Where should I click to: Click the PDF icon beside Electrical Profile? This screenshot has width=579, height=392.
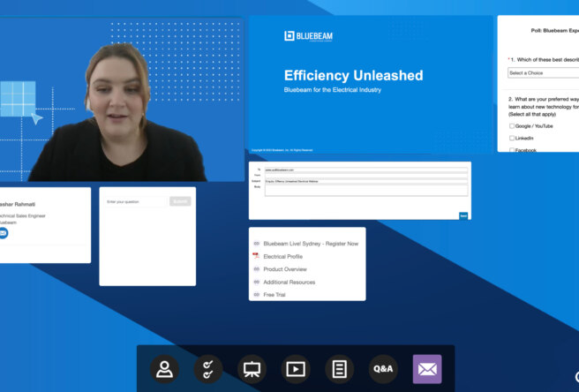pos(256,256)
